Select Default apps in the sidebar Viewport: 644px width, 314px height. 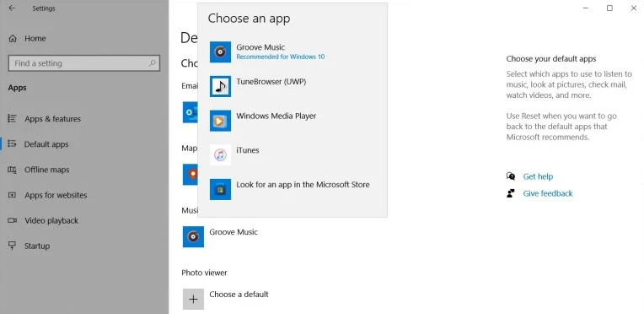coord(46,144)
